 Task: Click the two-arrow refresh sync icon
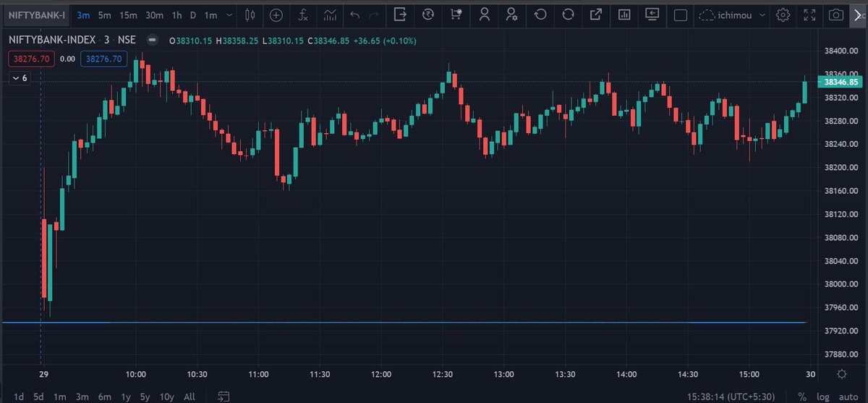coord(568,14)
